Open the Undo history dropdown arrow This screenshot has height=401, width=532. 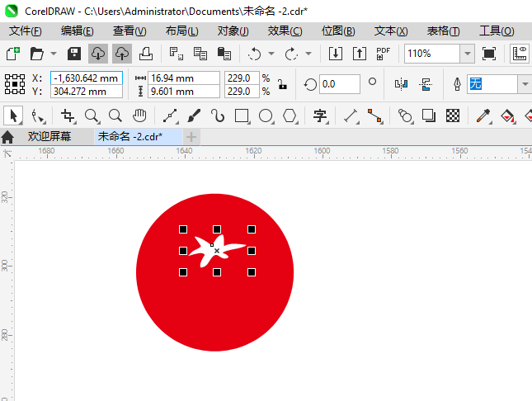point(271,54)
